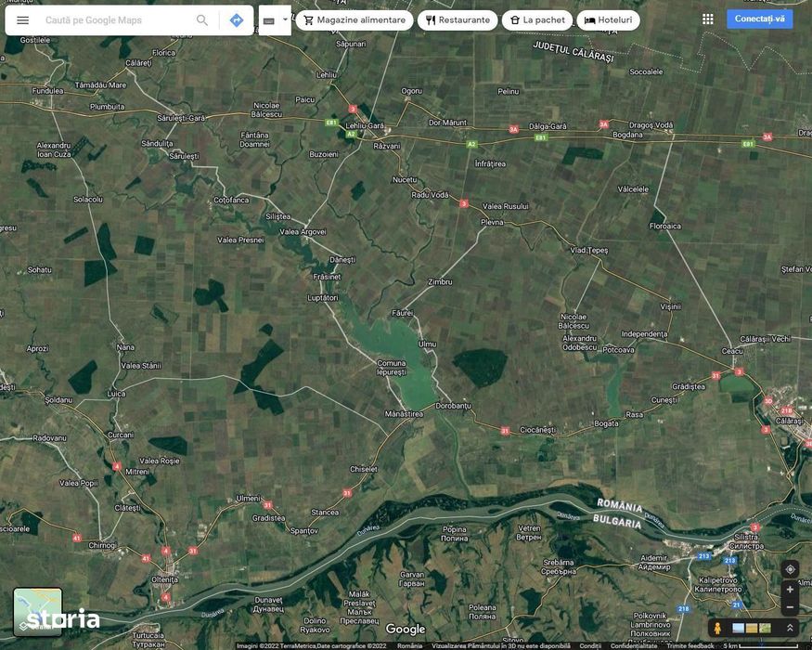Click the Plevna place label
This screenshot has width=812, height=650.
pyautogui.click(x=492, y=222)
